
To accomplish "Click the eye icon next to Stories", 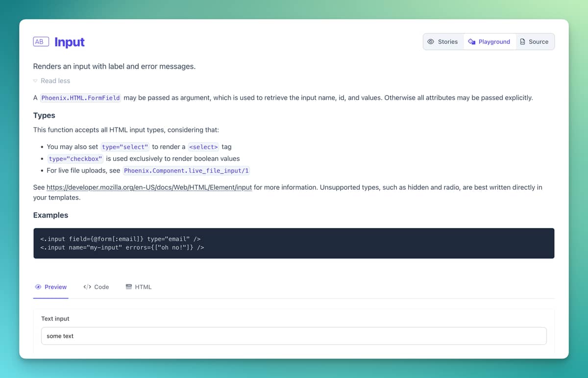I will click(x=431, y=42).
